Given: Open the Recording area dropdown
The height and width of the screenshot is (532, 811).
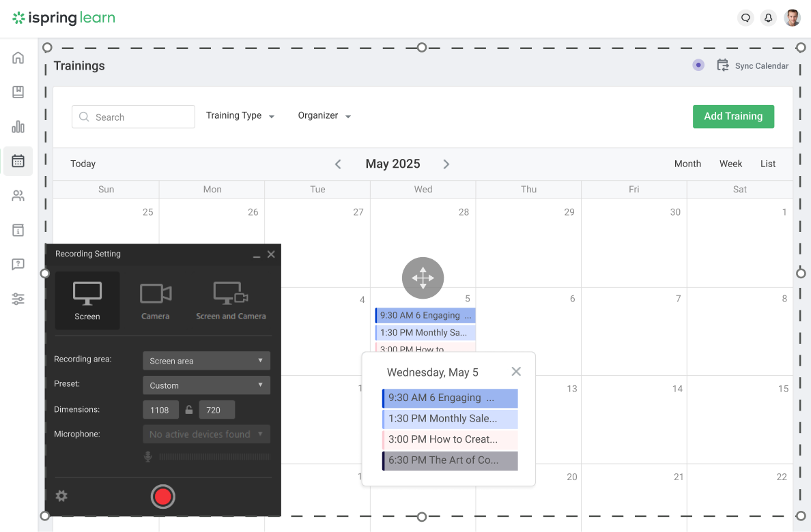Looking at the screenshot, I should 206,360.
